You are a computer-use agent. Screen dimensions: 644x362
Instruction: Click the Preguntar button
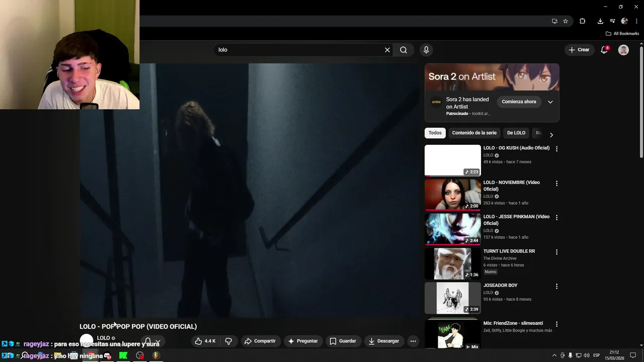302,341
